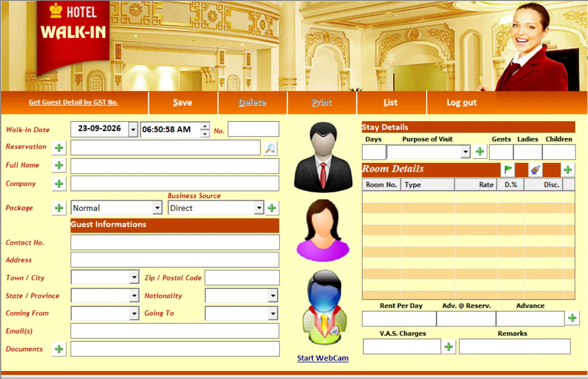This screenshot has width=588, height=379.
Task: Click the Save menu button
Action: [183, 103]
